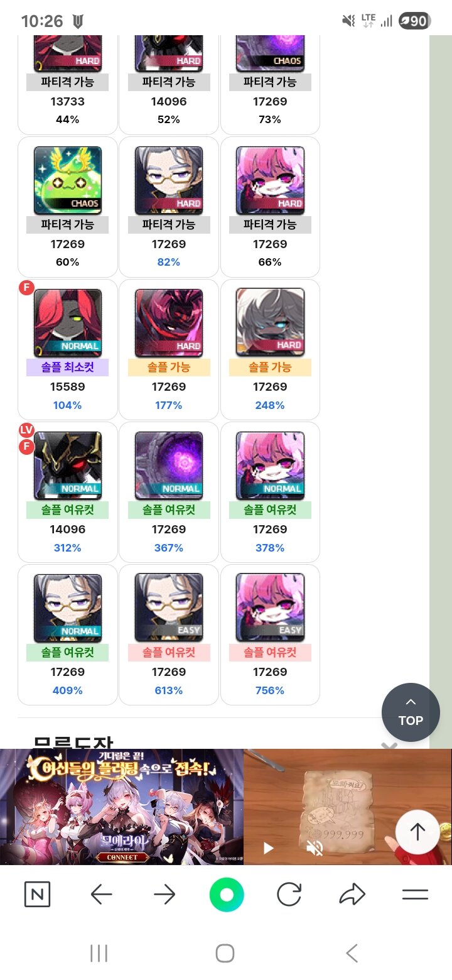Tap the Naver home N icon
The image size is (452, 980).
[37, 895]
